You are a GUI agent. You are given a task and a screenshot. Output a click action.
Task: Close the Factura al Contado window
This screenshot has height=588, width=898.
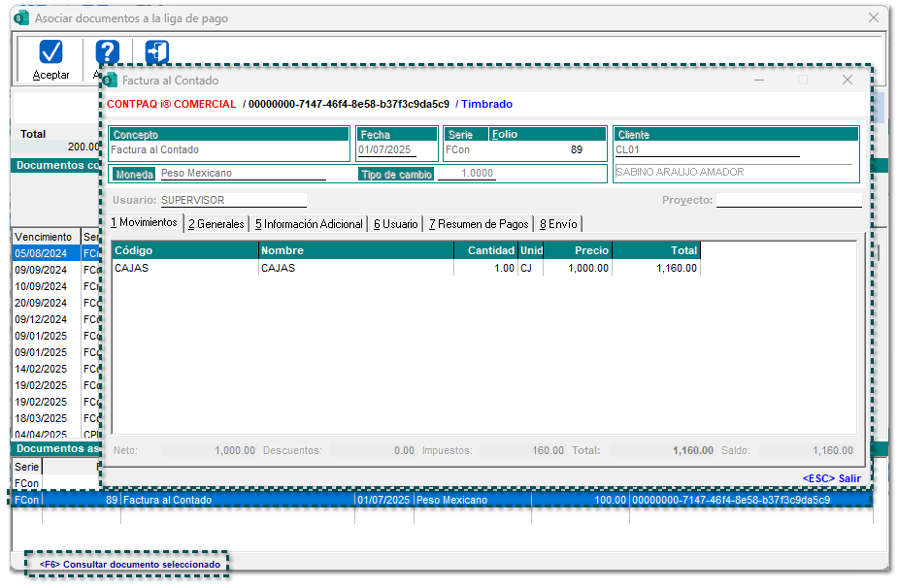847,81
